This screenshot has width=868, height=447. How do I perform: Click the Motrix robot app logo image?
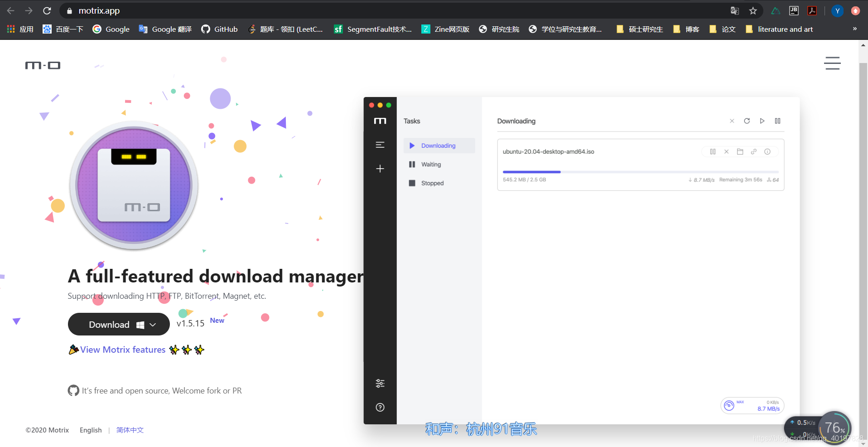click(x=134, y=185)
